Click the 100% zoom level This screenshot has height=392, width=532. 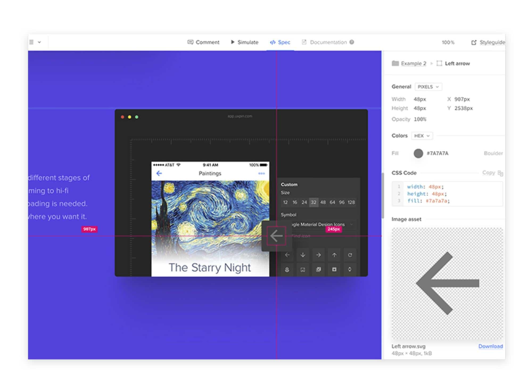(x=448, y=42)
